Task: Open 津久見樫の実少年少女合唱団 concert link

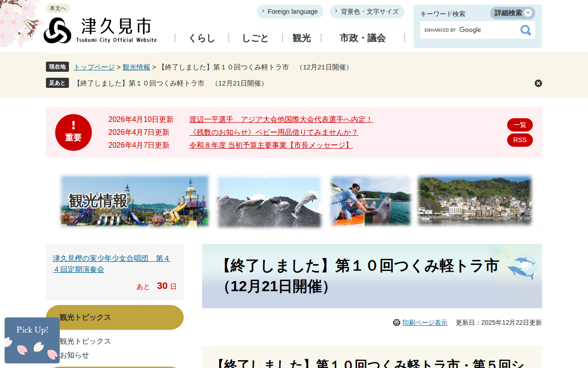Action: point(112,264)
